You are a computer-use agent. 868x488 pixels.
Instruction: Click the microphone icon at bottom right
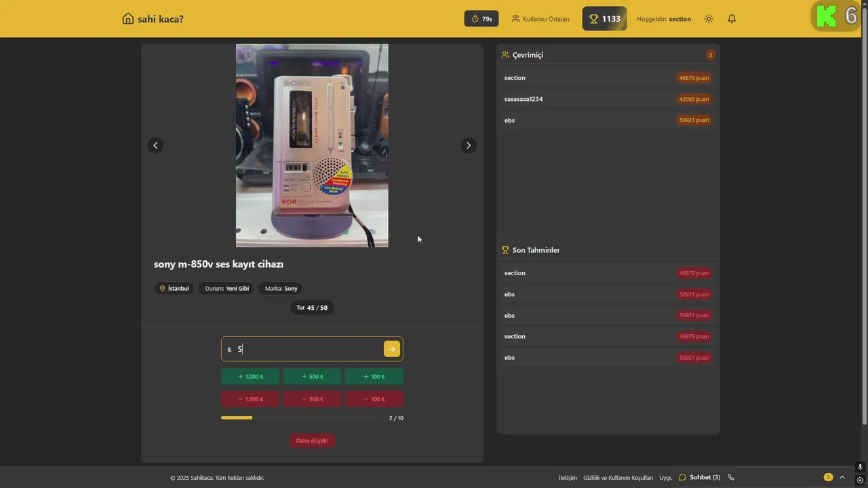[x=860, y=467]
